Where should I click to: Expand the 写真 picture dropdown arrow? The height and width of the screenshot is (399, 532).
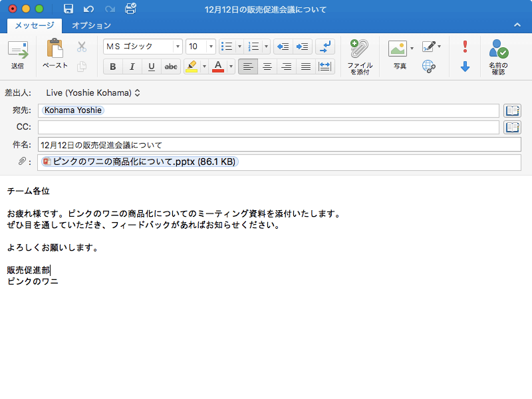pyautogui.click(x=412, y=48)
